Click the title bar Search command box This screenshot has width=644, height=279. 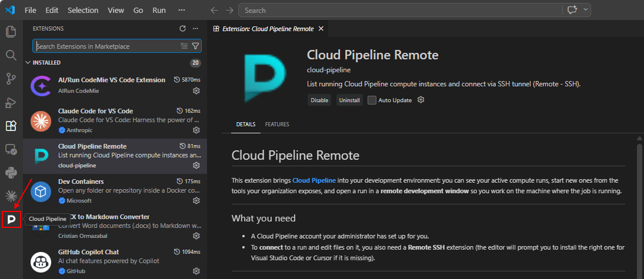click(x=415, y=10)
